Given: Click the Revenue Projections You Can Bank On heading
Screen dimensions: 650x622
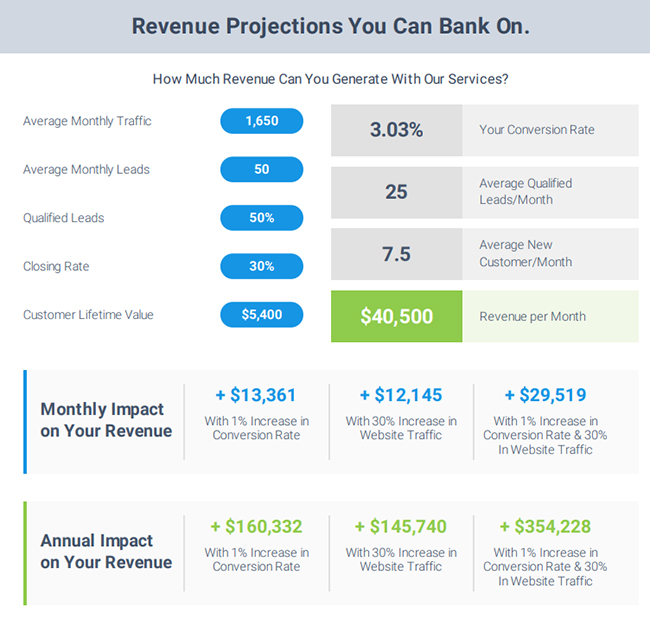Looking at the screenshot, I should 331,26.
